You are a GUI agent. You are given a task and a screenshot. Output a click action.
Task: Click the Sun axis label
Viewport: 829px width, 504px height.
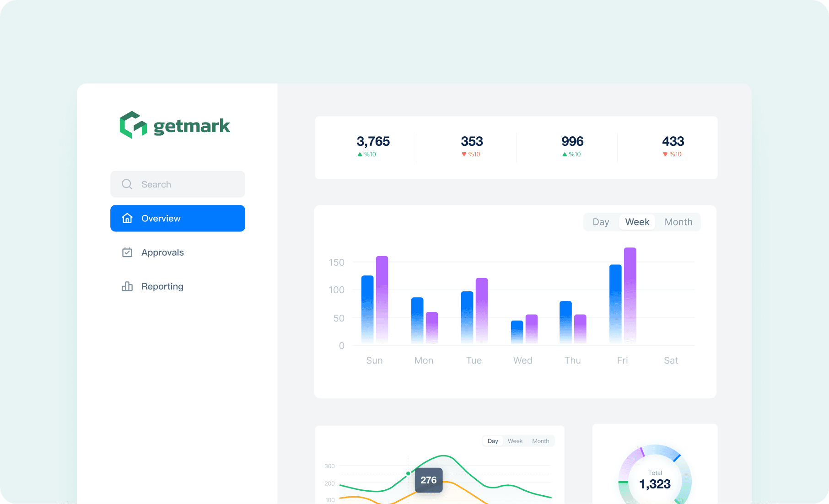tap(374, 360)
